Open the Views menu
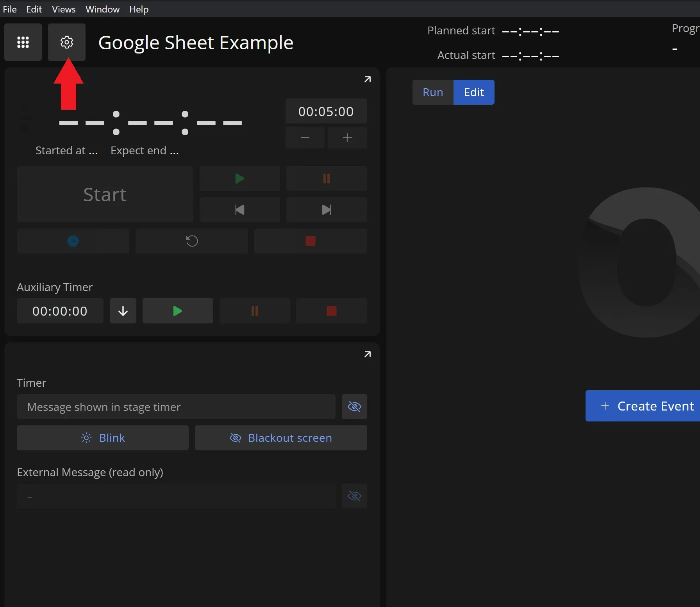Viewport: 700px width, 607px height. click(x=64, y=9)
